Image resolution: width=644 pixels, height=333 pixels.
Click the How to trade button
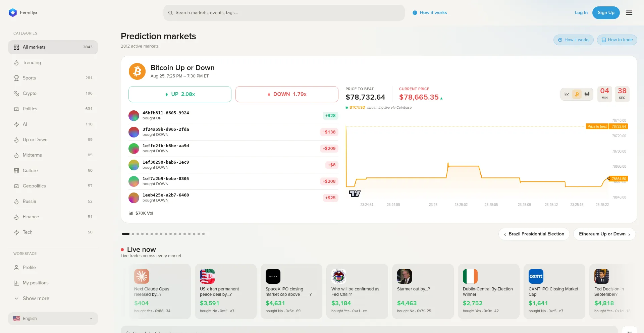click(x=617, y=40)
